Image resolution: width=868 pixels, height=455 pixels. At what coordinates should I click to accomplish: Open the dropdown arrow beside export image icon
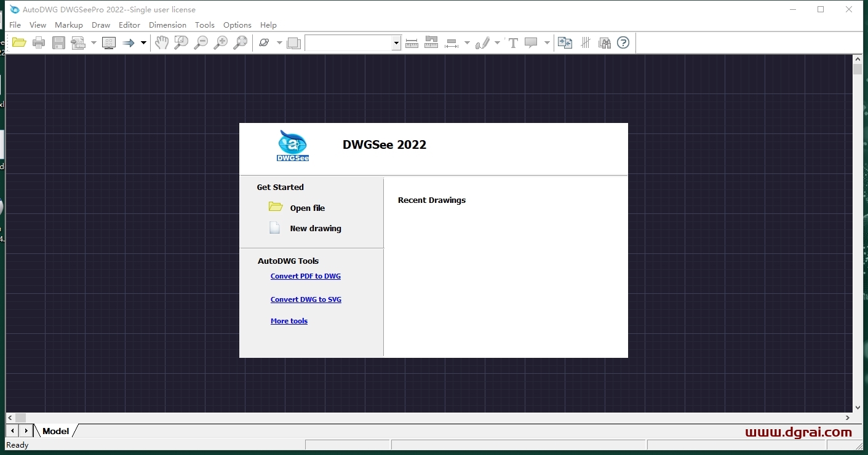pyautogui.click(x=94, y=42)
